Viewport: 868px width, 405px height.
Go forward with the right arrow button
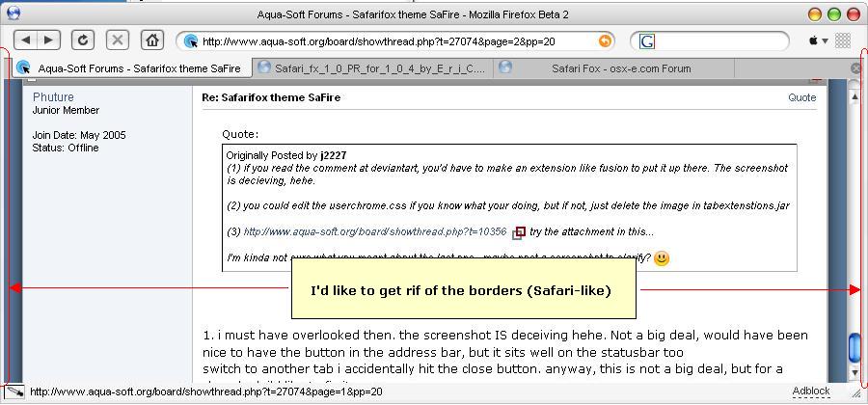[x=49, y=40]
